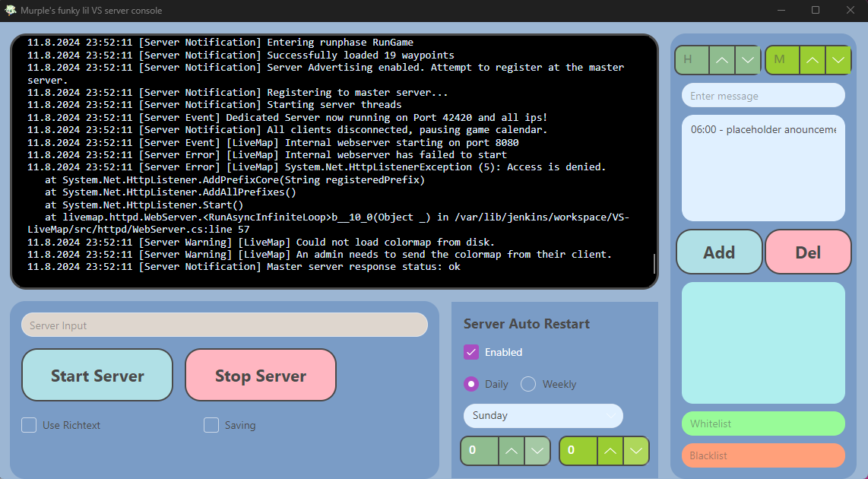Enable the Use Richtext checkbox
This screenshot has height=479, width=868.
click(29, 425)
